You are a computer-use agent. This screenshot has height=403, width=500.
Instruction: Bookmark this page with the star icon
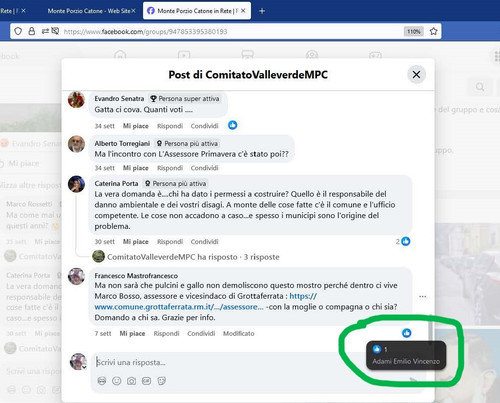point(433,31)
